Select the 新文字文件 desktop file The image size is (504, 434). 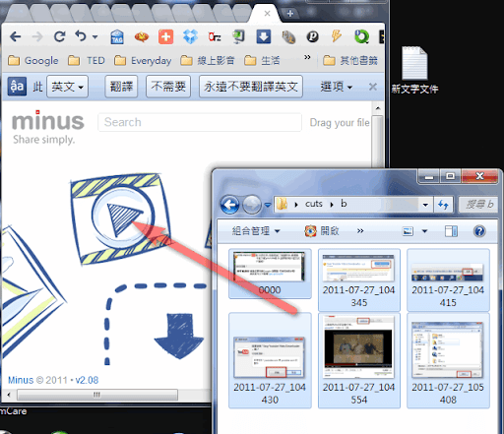[x=414, y=70]
